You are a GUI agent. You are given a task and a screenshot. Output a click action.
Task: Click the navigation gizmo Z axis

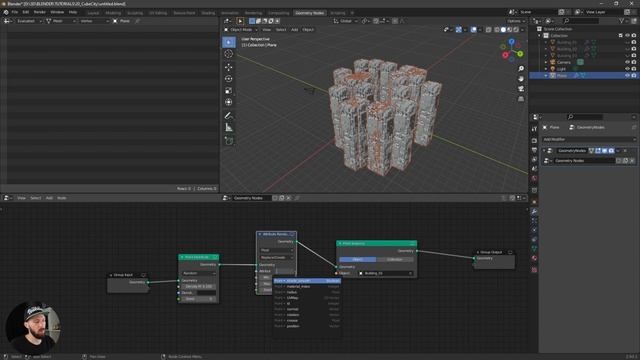pos(511,42)
